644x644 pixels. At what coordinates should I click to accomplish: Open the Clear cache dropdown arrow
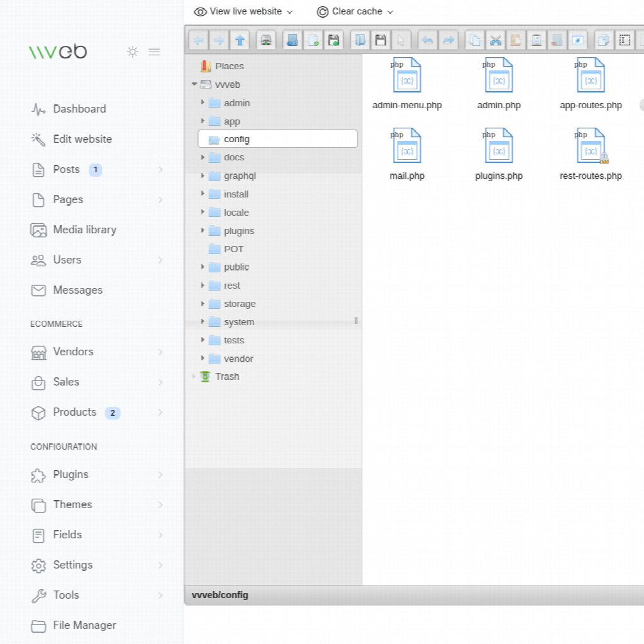click(x=390, y=12)
